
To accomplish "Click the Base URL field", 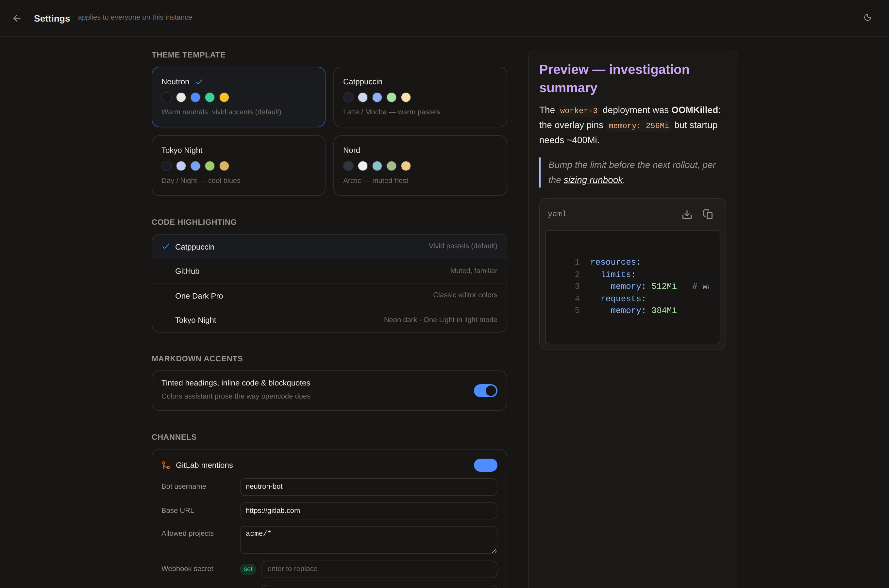I will click(368, 511).
